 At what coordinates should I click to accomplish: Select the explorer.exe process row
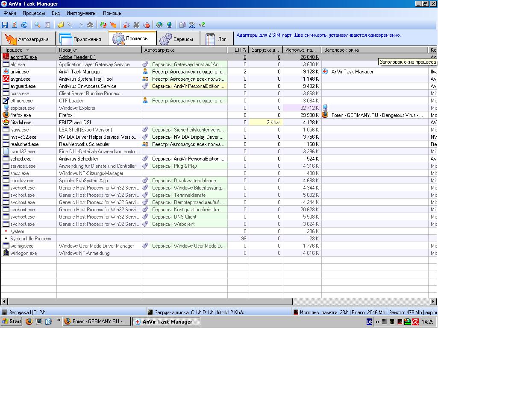(219, 108)
